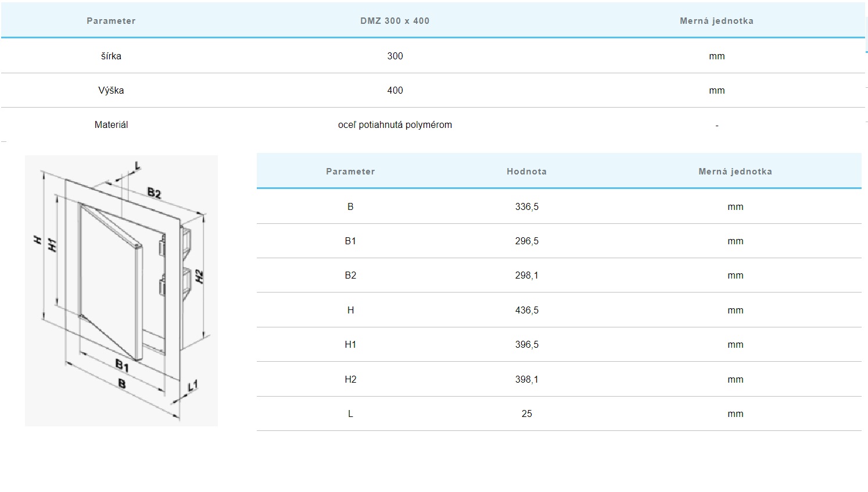Click the 298,1 value in the B2 row

[x=526, y=276]
